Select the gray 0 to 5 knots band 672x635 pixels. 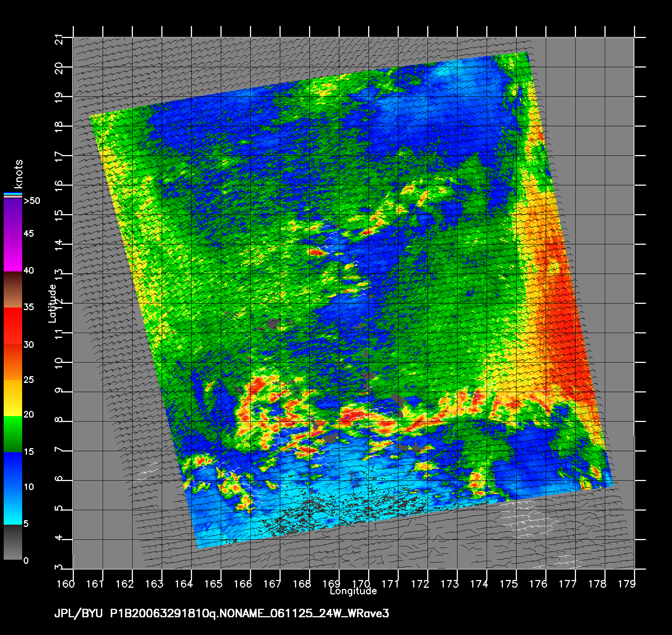(13, 542)
